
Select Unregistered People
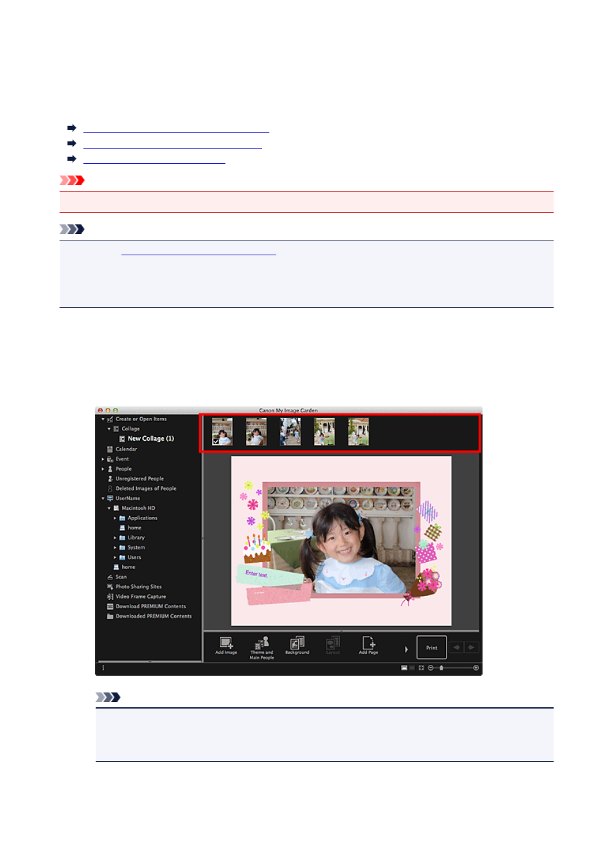(139, 478)
